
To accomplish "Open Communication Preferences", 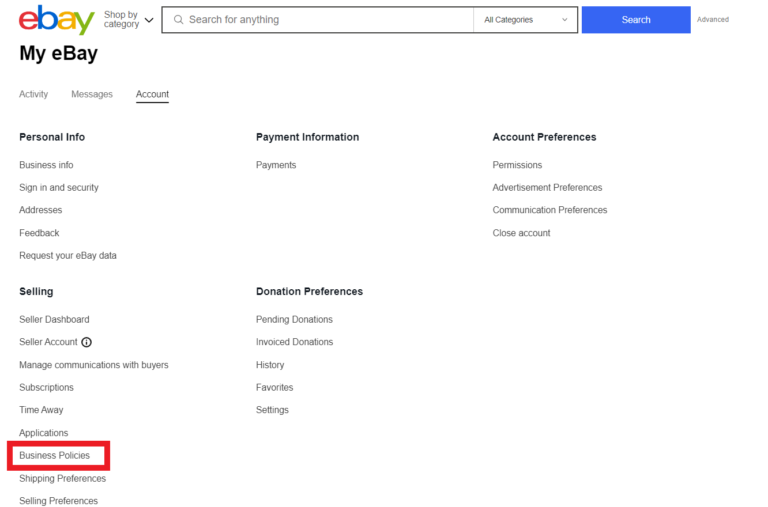I will pyautogui.click(x=549, y=210).
